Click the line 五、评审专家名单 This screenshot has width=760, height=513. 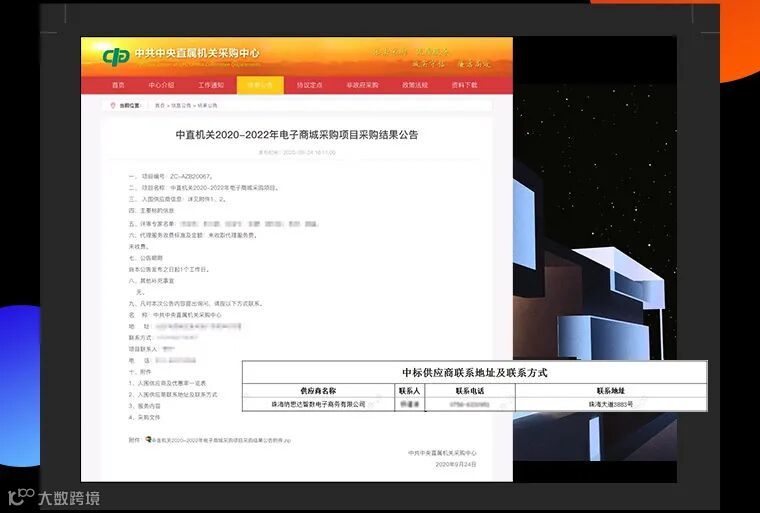pyautogui.click(x=223, y=224)
